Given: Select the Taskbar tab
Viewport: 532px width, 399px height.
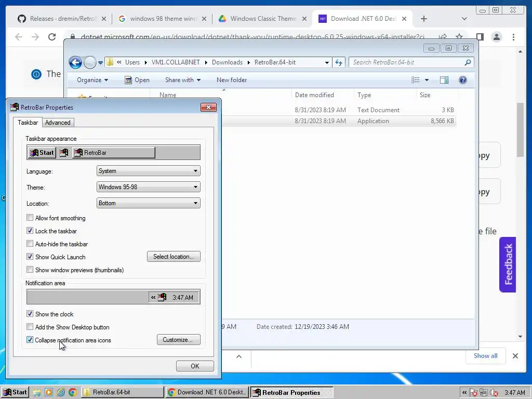Looking at the screenshot, I should [28, 122].
